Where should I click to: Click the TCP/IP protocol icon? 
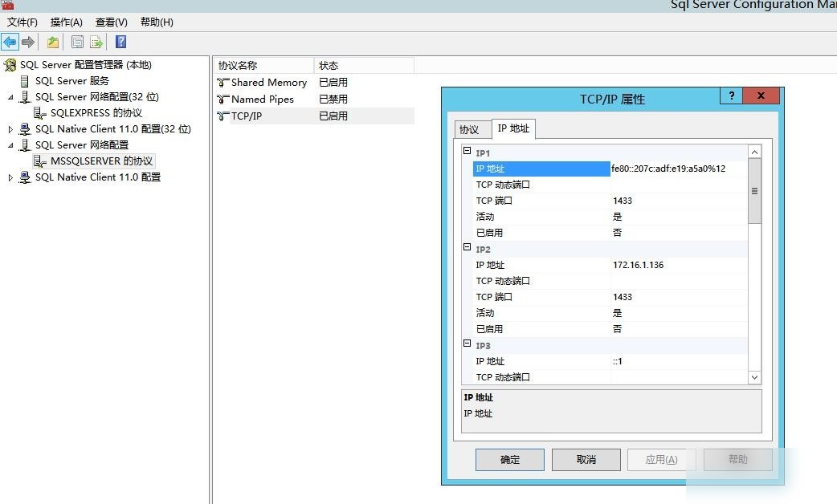[223, 116]
